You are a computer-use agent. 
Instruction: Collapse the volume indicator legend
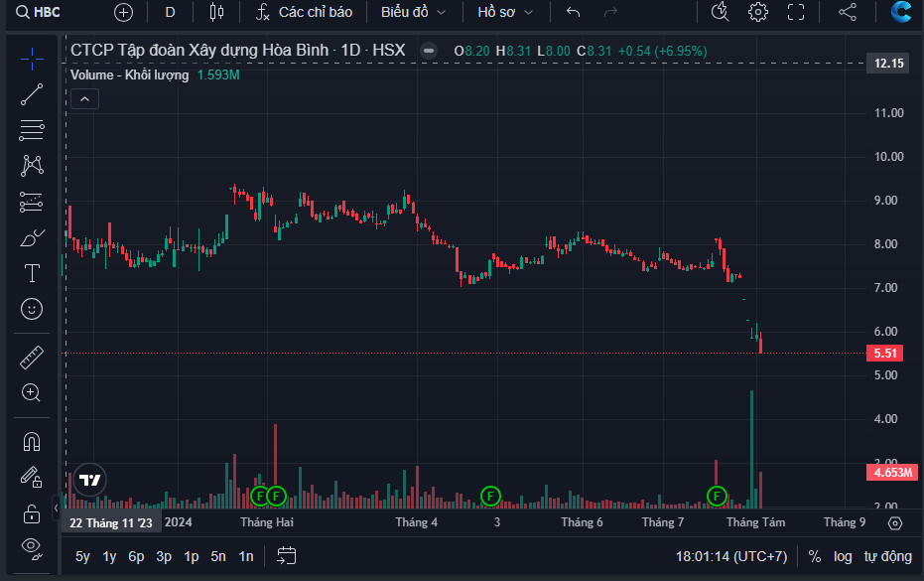[84, 98]
